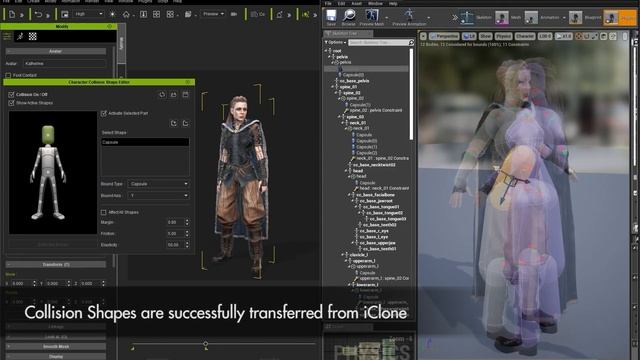Open the High quality dropdown in iClone toolbar
Image resolution: width=640 pixels, height=360 pixels.
tap(89, 14)
